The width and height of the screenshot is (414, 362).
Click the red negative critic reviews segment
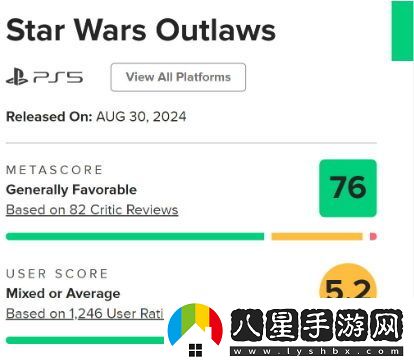click(373, 236)
